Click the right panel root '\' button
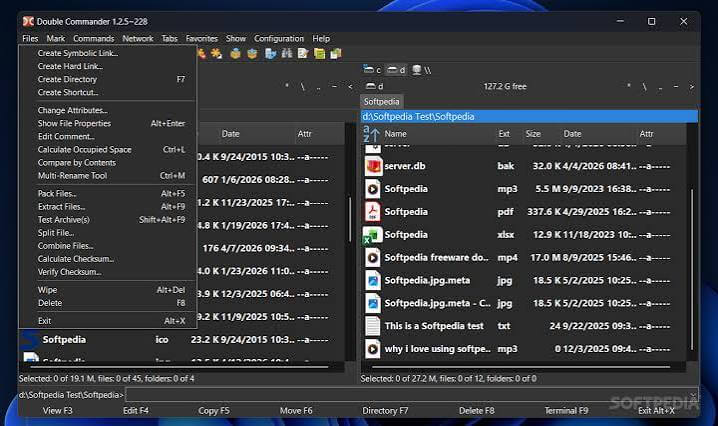Screen dimensions: 718x426 644,86
